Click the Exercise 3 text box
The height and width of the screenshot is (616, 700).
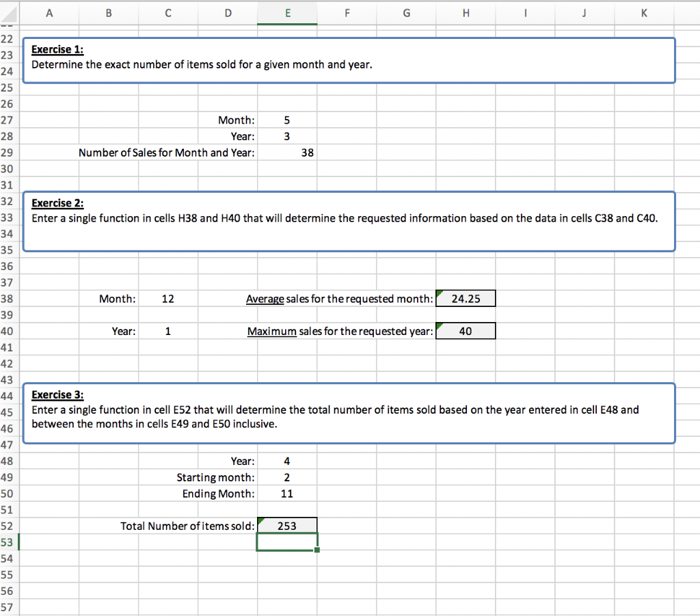pyautogui.click(x=349, y=414)
